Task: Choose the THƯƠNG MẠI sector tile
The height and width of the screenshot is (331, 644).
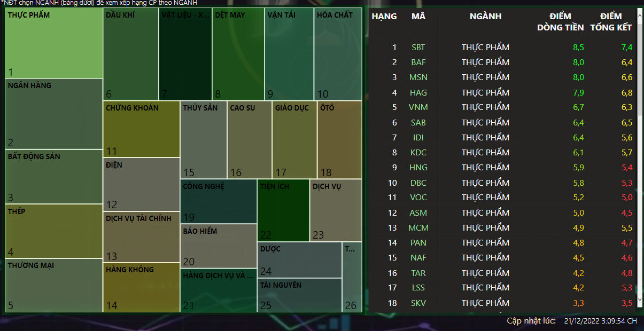Action: click(x=54, y=285)
